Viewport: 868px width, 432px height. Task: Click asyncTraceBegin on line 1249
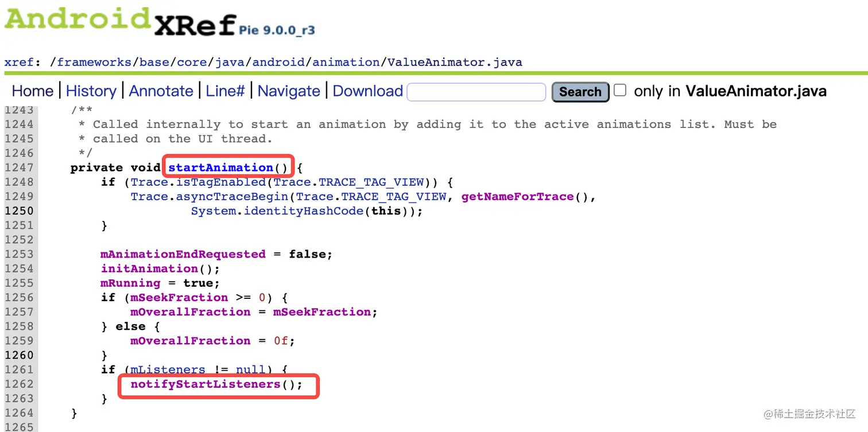[231, 197]
